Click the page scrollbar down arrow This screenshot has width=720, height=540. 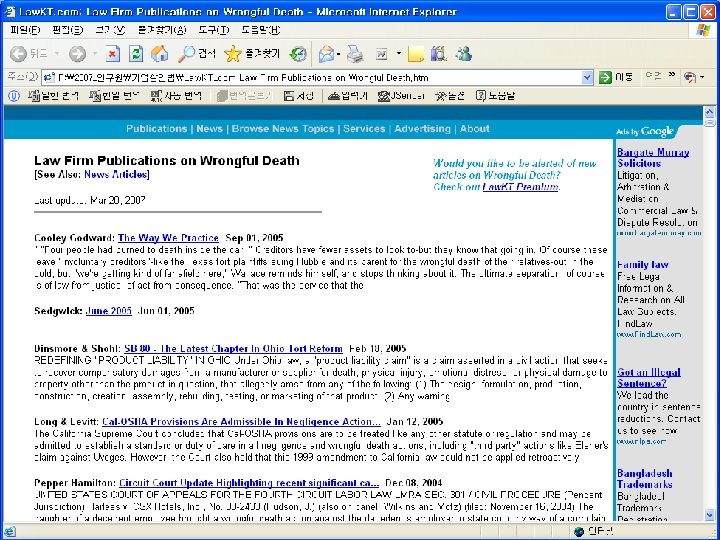(709, 515)
